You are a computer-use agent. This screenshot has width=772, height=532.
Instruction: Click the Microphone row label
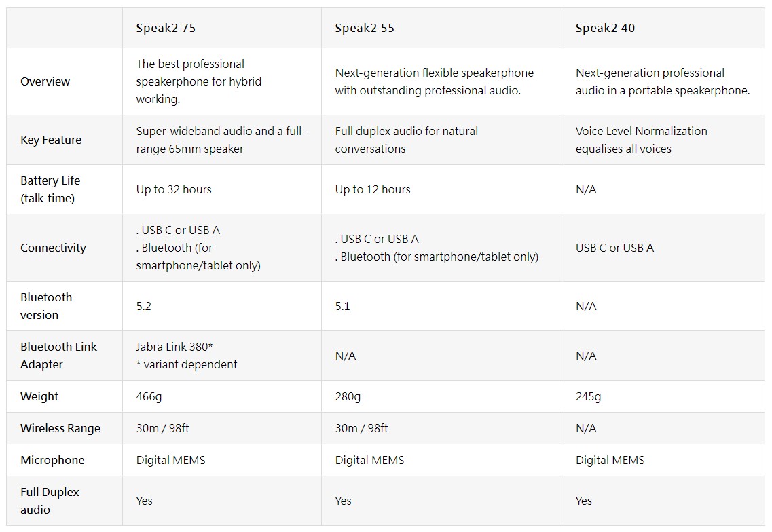click(52, 461)
